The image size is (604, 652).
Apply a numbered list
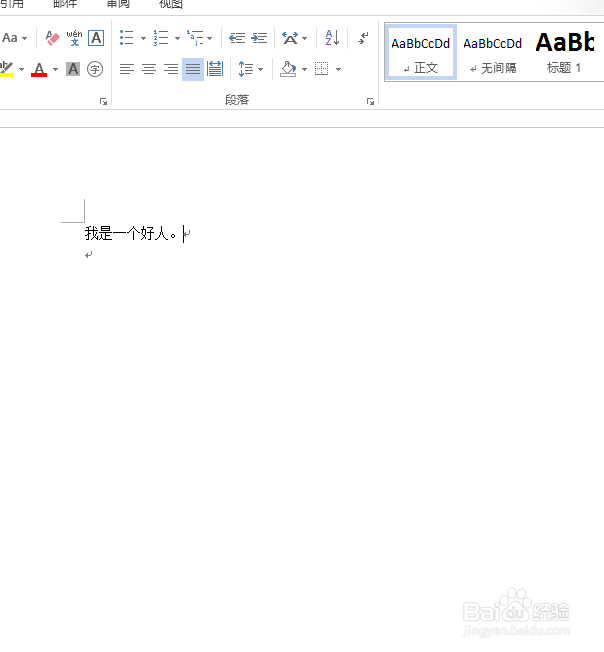[x=161, y=38]
